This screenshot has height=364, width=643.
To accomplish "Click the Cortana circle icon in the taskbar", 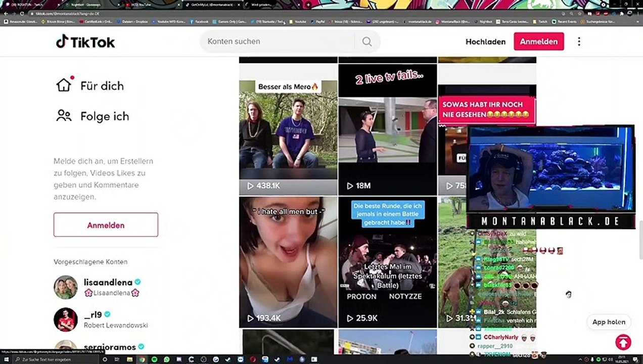I will [x=105, y=359].
